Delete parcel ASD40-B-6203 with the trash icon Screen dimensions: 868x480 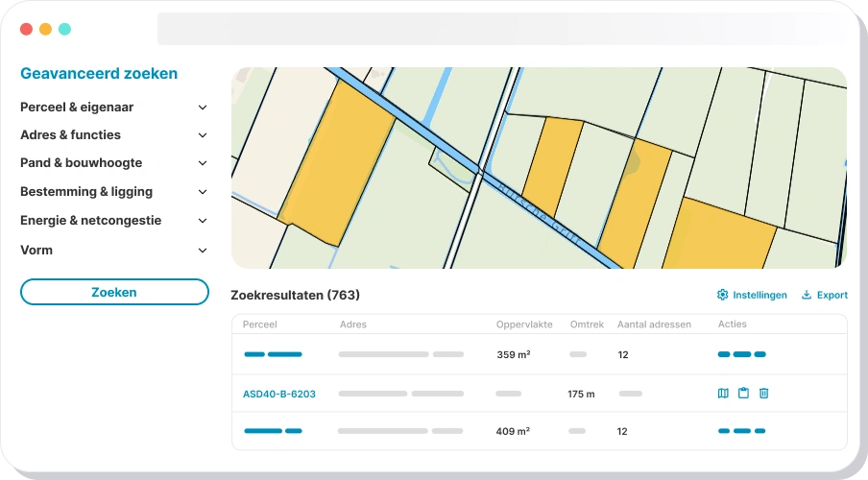[763, 394]
